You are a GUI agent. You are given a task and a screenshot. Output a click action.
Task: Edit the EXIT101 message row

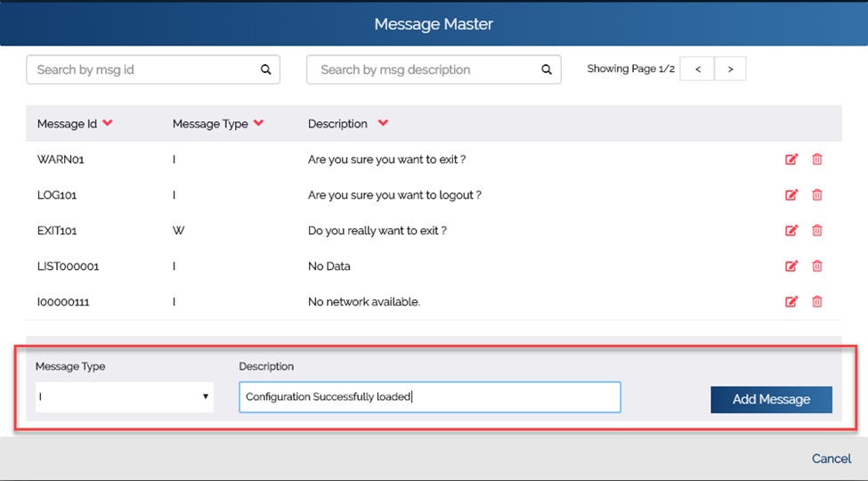coord(791,231)
